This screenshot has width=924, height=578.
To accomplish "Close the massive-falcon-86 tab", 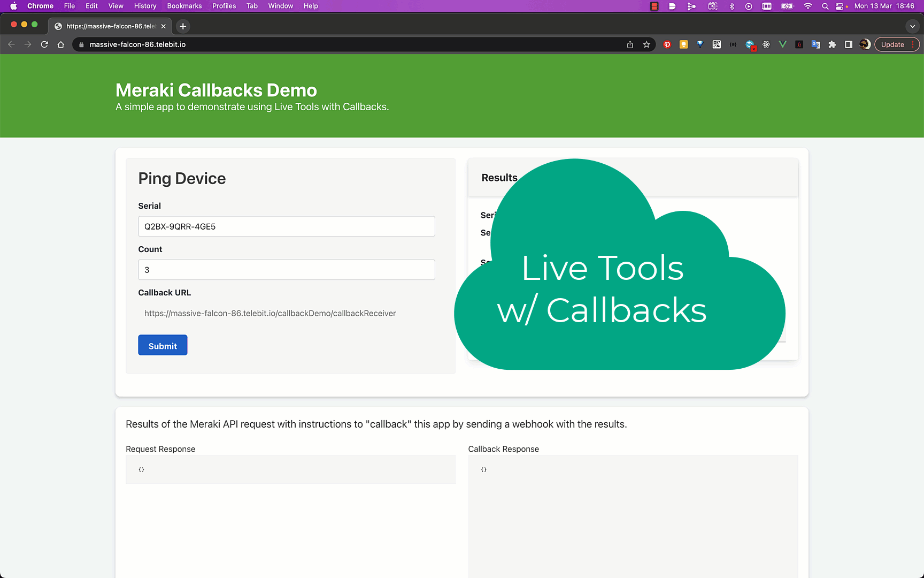I will pos(164,26).
